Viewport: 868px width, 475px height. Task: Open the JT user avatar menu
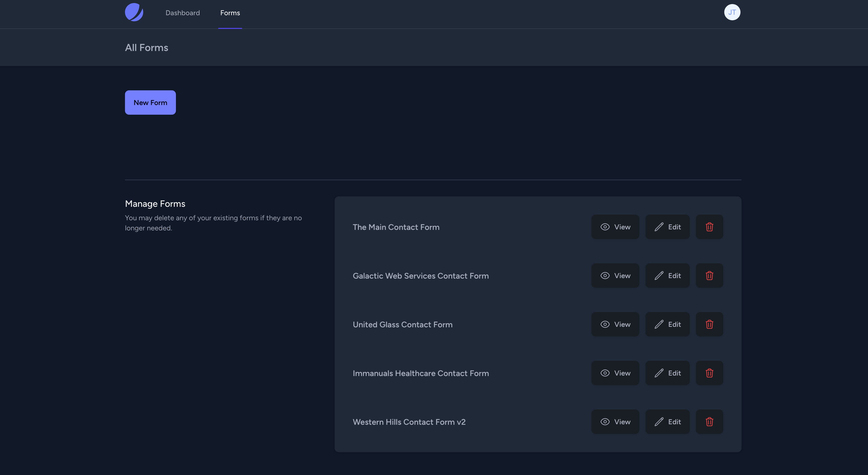pyautogui.click(x=732, y=12)
